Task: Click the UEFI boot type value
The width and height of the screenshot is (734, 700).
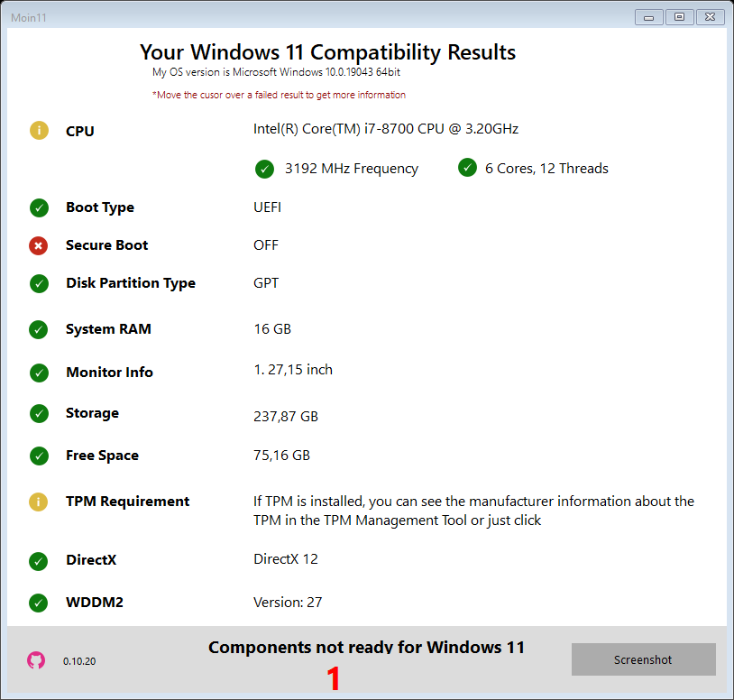Action: pyautogui.click(x=267, y=207)
